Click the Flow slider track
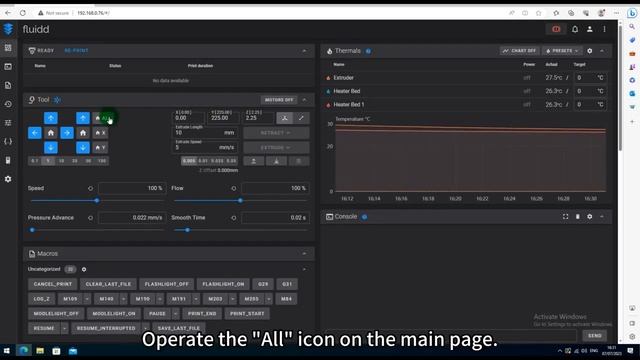The height and width of the screenshot is (360, 640). click(x=240, y=200)
